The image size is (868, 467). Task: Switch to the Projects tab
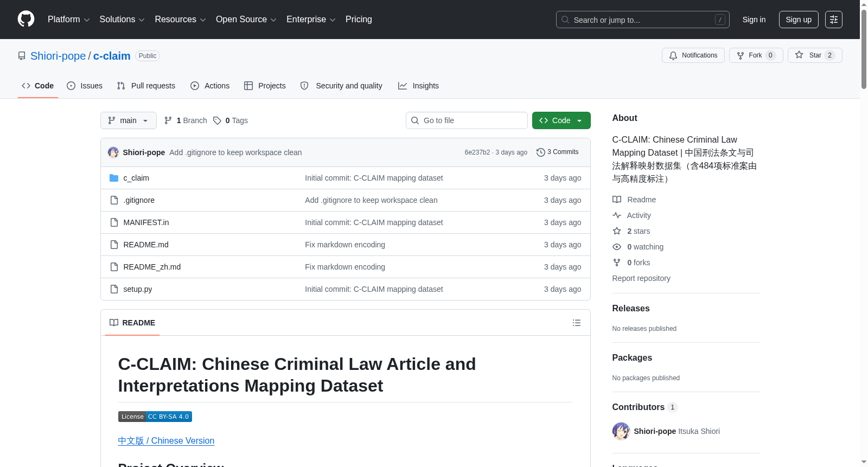click(265, 86)
